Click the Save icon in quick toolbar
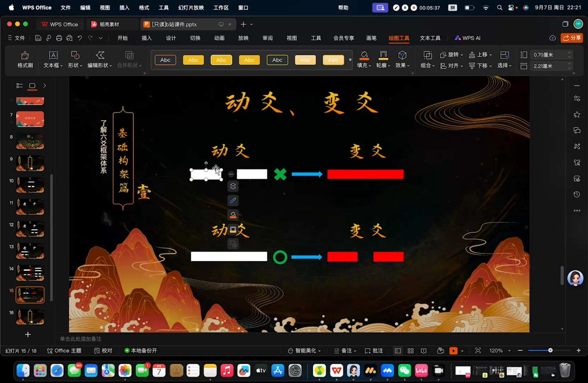Viewport: 588px width, 383px height. click(x=38, y=38)
